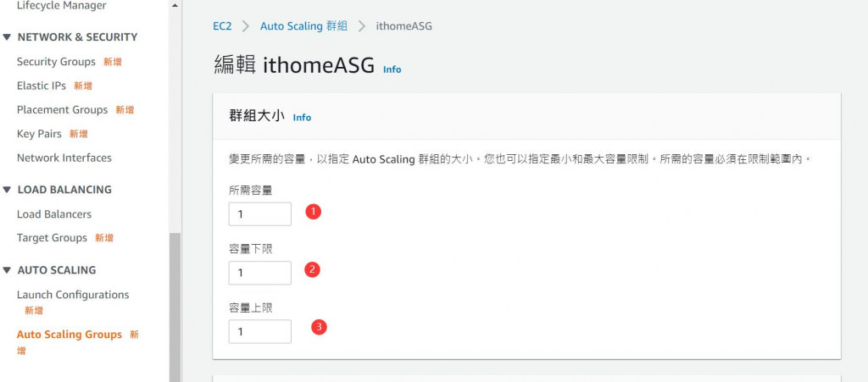Open Launch Configurations
This screenshot has height=382, width=868.
click(73, 295)
